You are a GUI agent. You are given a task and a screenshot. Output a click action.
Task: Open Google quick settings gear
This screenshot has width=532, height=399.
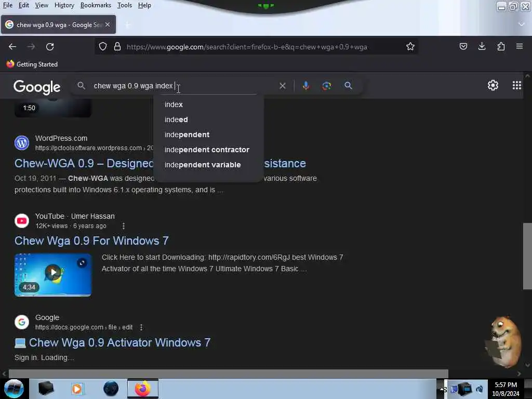493,85
